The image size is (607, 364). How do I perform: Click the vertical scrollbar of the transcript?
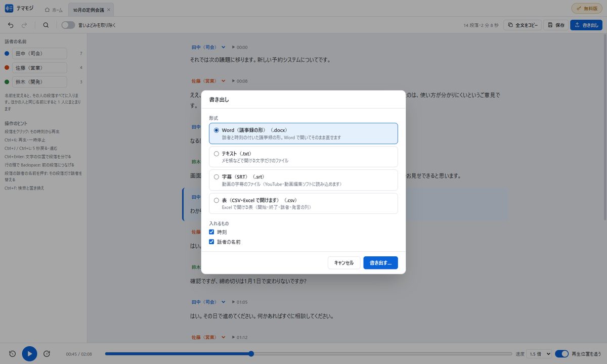point(604,126)
